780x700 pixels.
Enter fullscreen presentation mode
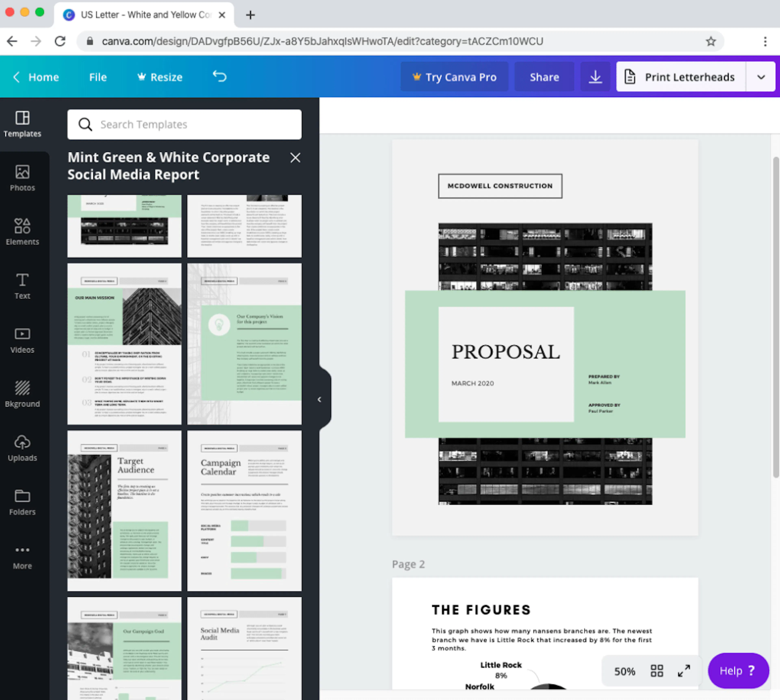(x=684, y=671)
